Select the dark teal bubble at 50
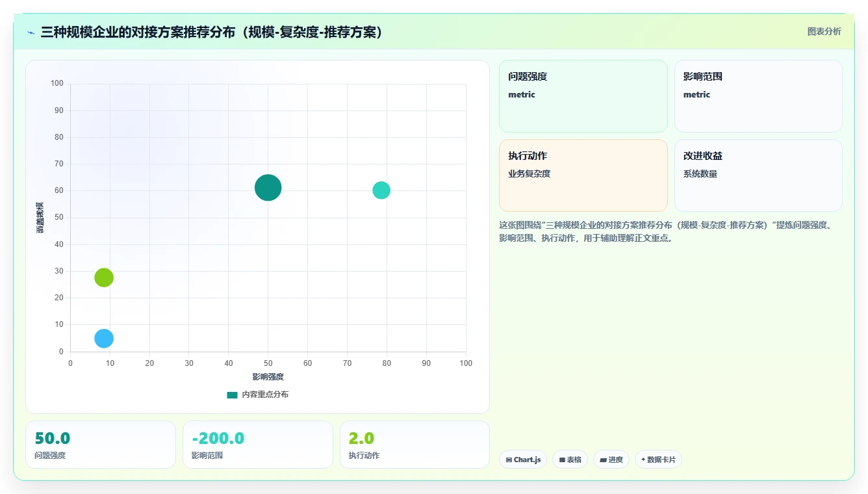The image size is (868, 494). [x=268, y=188]
